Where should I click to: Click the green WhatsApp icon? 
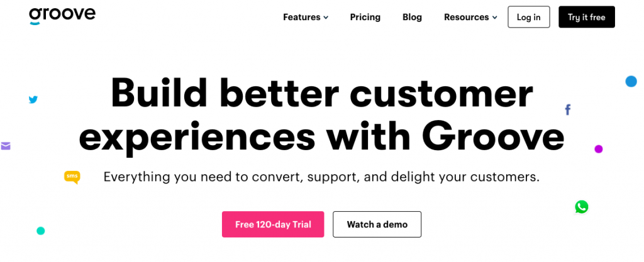pos(582,207)
